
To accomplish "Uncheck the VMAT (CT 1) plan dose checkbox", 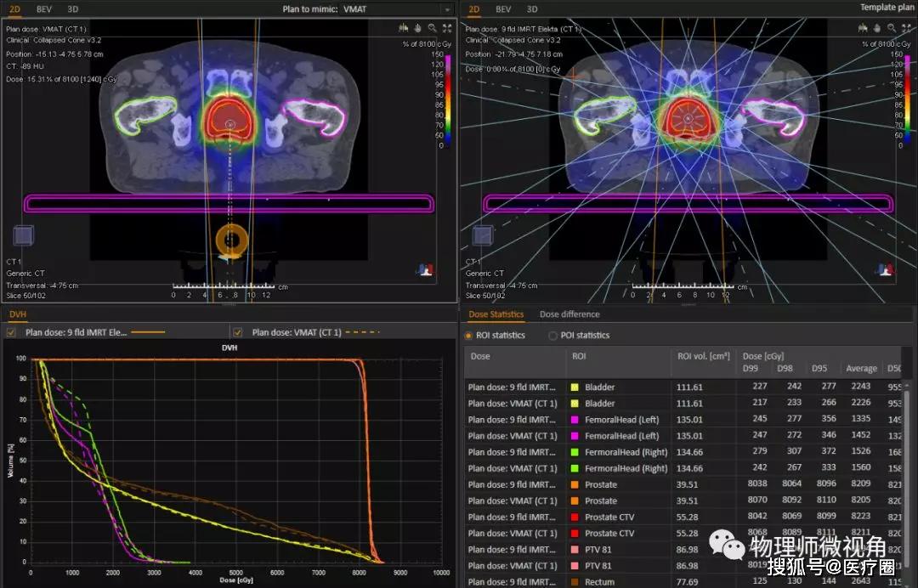I will [x=238, y=332].
